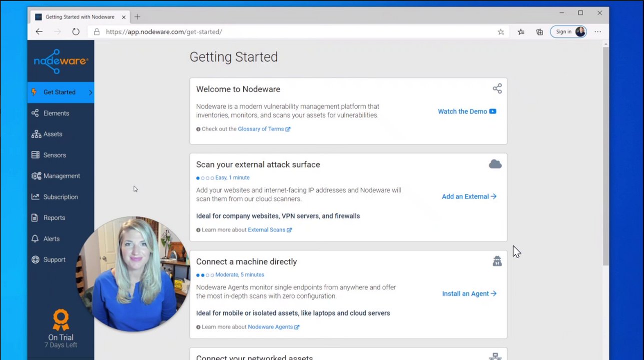Image resolution: width=644 pixels, height=360 pixels.
Task: Click the Management gears icon
Action: (36, 176)
